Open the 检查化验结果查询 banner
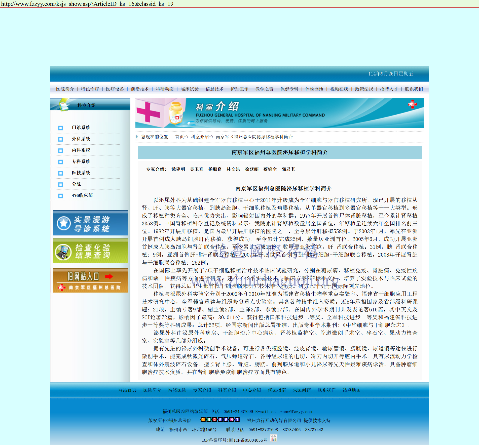This screenshot has width=479, height=448. pos(90,251)
